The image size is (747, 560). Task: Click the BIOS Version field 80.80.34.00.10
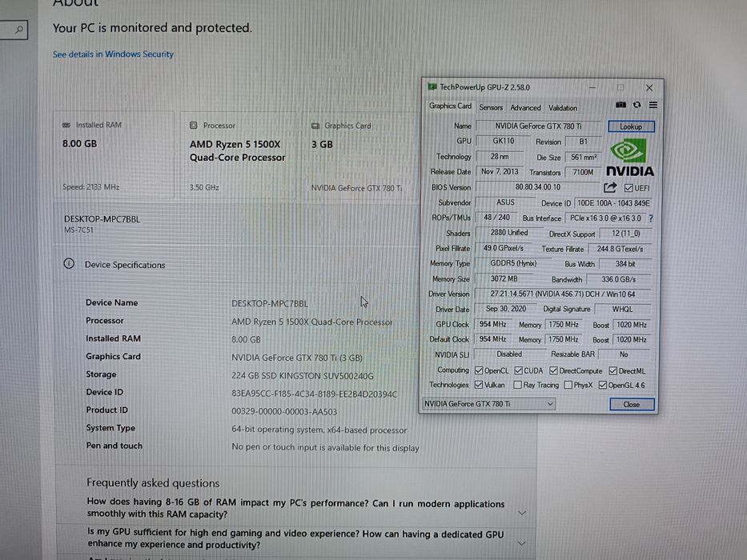538,187
